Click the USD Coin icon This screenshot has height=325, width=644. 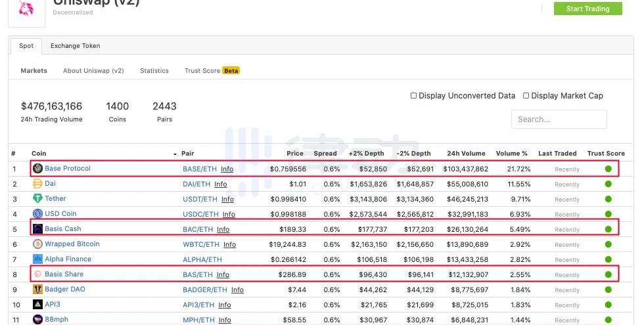click(38, 213)
